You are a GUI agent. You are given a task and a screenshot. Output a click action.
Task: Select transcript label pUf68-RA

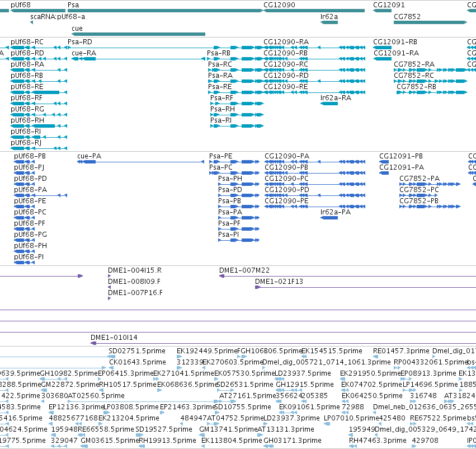[27, 64]
